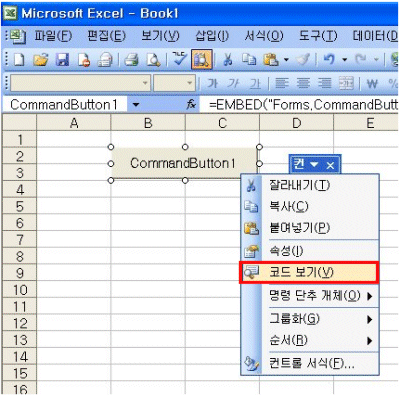Select column A header

click(x=74, y=123)
